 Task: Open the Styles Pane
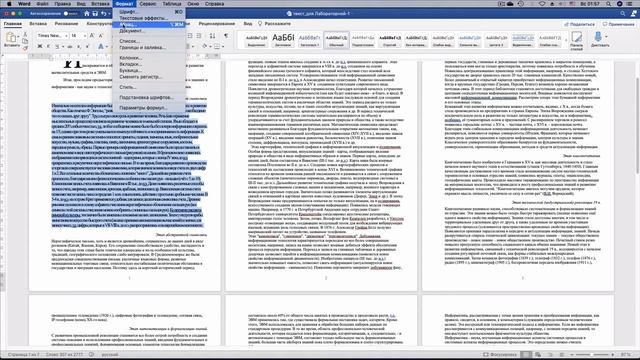[x=577, y=40]
